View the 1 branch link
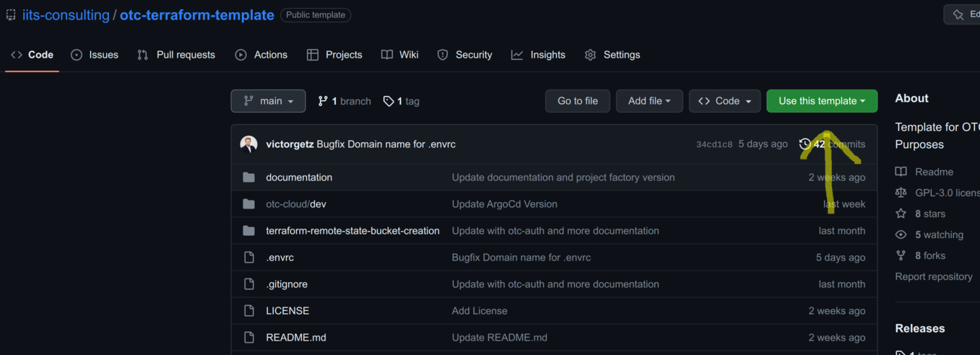The image size is (980, 355). [344, 101]
